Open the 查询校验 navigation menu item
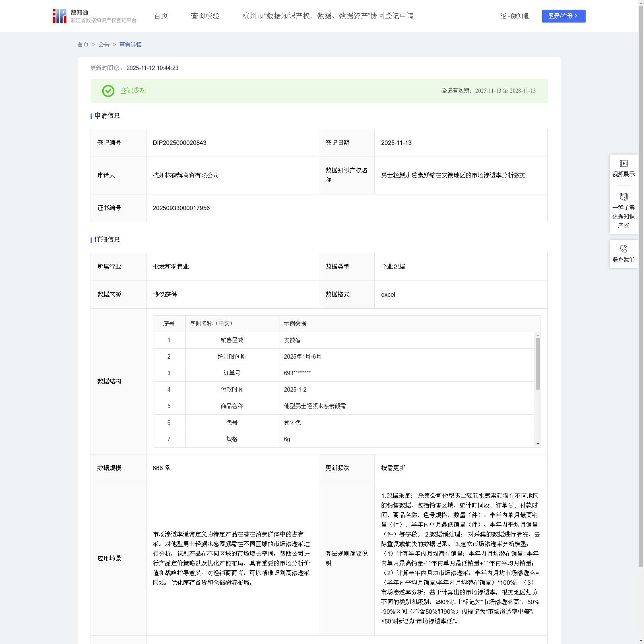The width and height of the screenshot is (644, 644). (x=205, y=16)
